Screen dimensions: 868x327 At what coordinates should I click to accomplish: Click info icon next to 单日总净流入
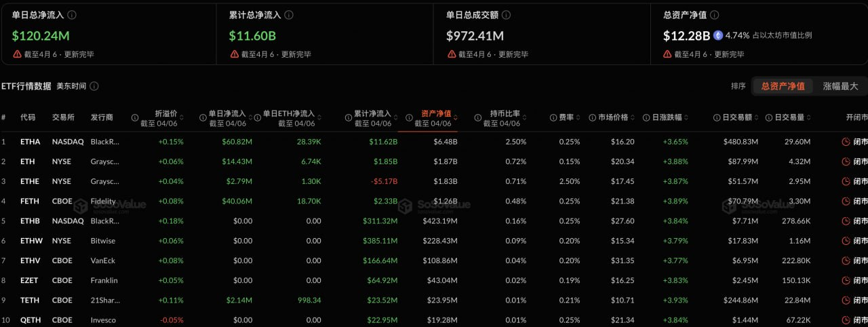tap(72, 15)
